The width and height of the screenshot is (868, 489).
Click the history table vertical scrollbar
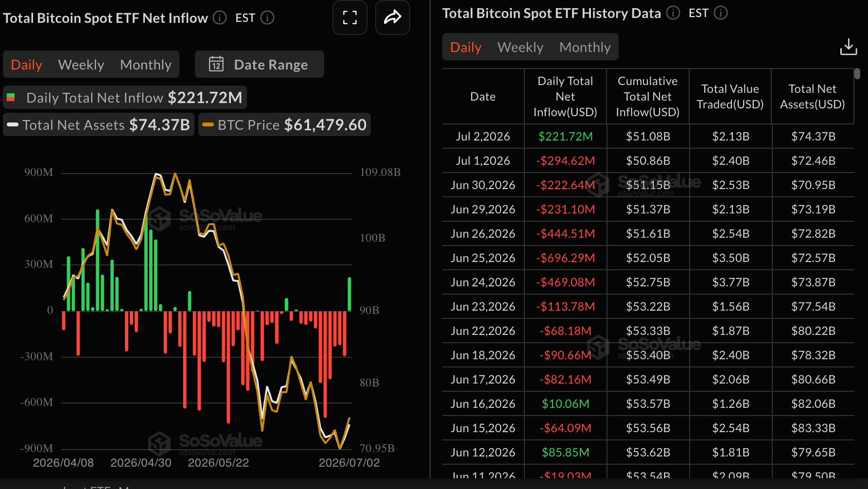(857, 73)
